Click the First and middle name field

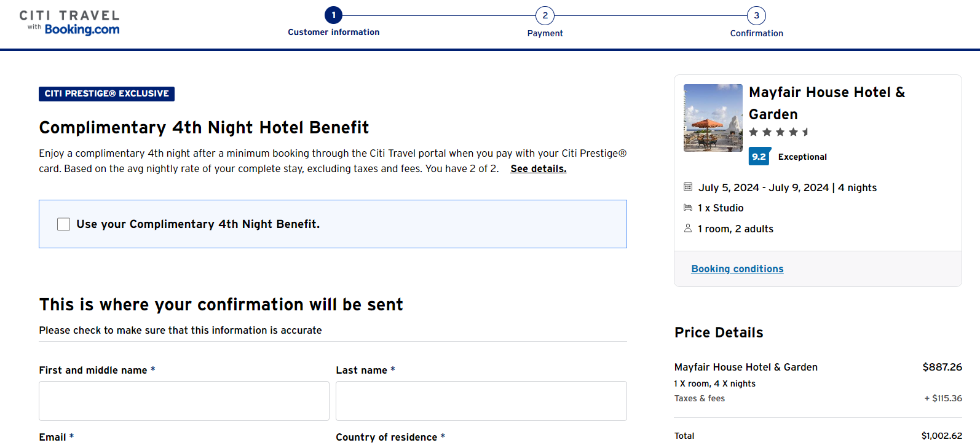(184, 401)
